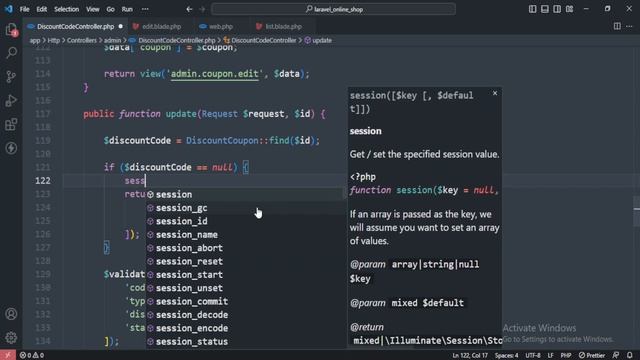Change end of line sequence LF
Image resolution: width=640 pixels, height=360 pixels.
[550, 356]
